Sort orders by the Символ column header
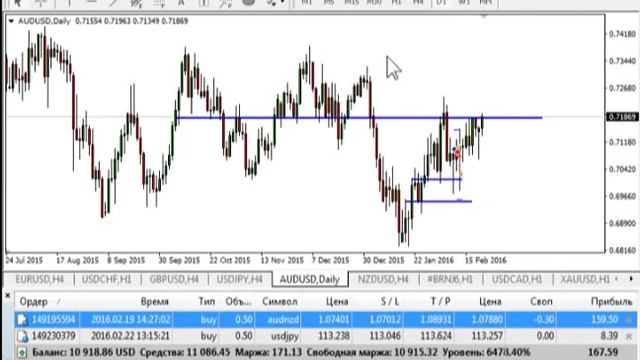The height and width of the screenshot is (360, 640). (280, 302)
